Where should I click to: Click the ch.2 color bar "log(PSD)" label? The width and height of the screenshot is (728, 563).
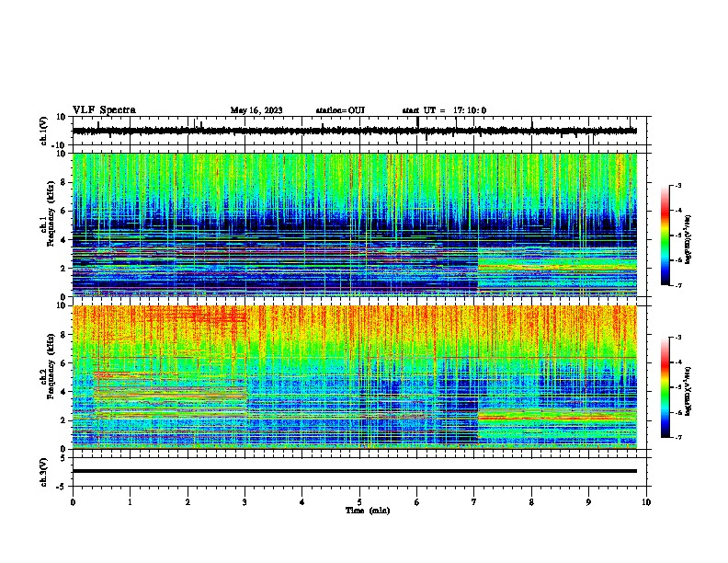(688, 391)
